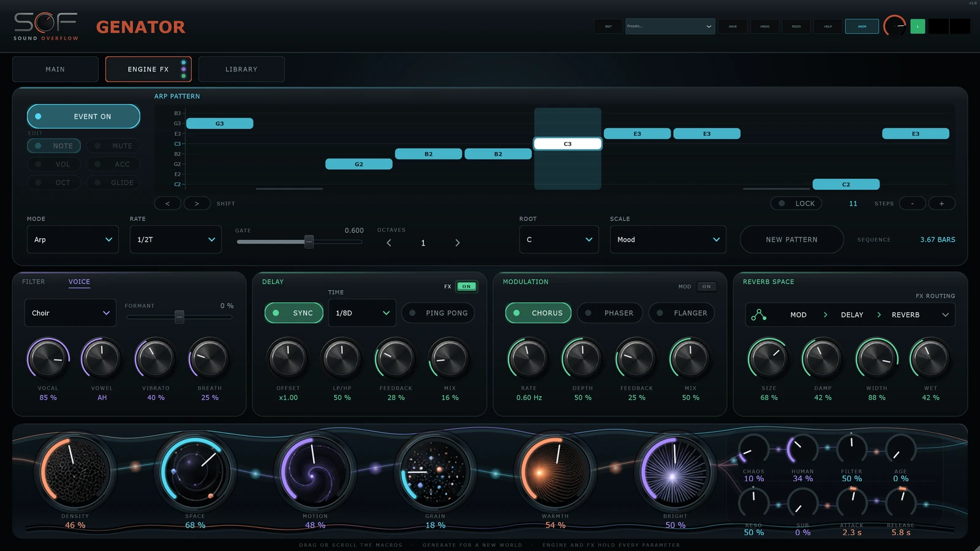Open the FILTER sub-tab

pos(34,282)
